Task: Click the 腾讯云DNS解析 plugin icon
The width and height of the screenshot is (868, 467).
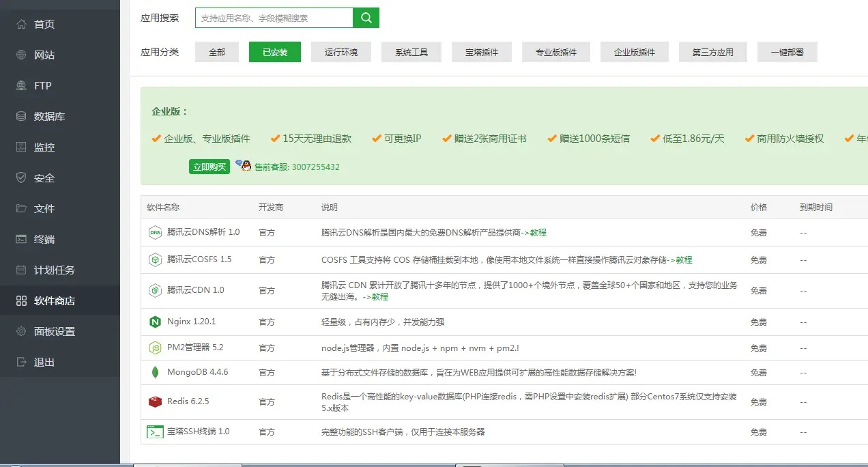Action: click(x=155, y=232)
